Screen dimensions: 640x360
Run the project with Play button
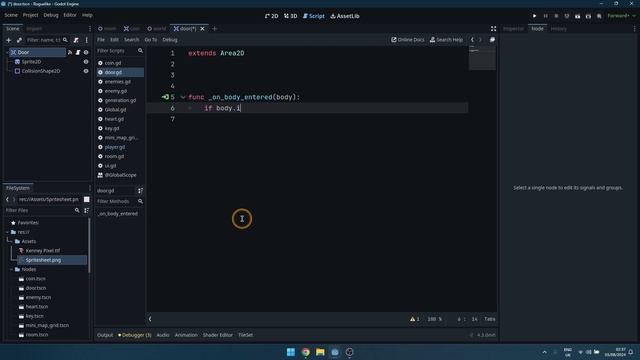pos(534,16)
